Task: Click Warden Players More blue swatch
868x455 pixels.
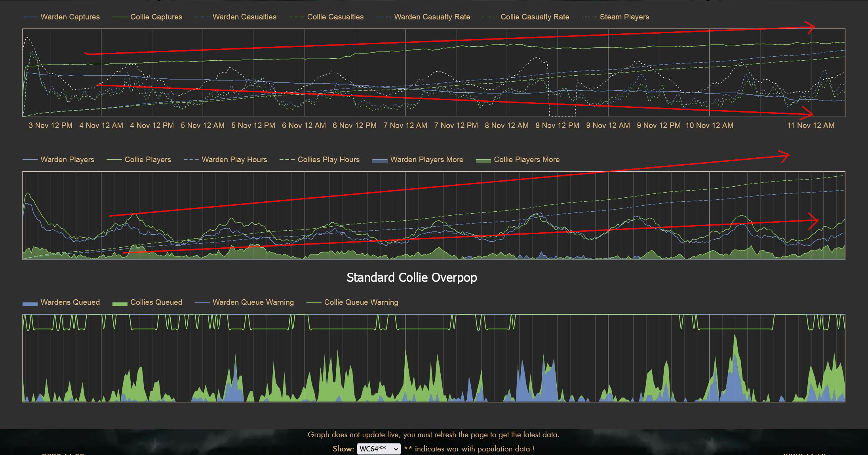Action: tap(380, 161)
